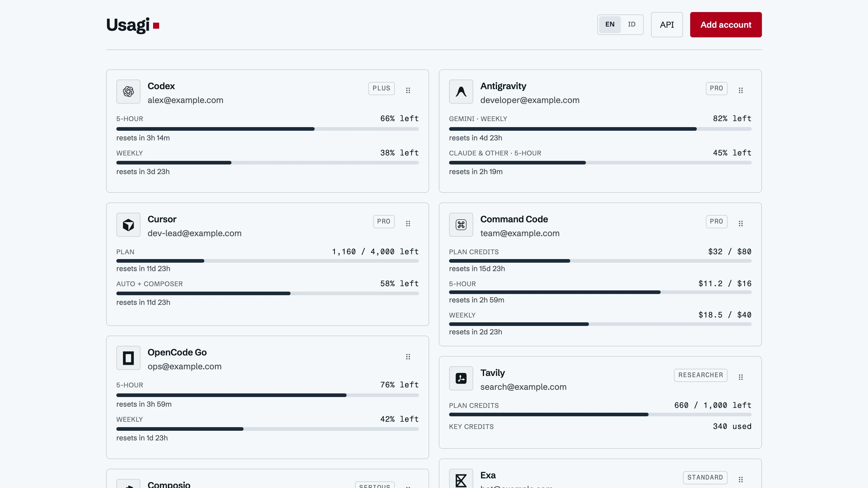
Task: Click the Usagi logo in header
Action: [132, 25]
